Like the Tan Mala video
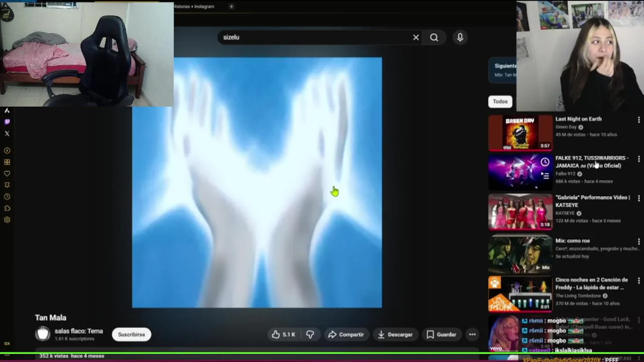This screenshot has width=644, height=362. click(x=283, y=334)
